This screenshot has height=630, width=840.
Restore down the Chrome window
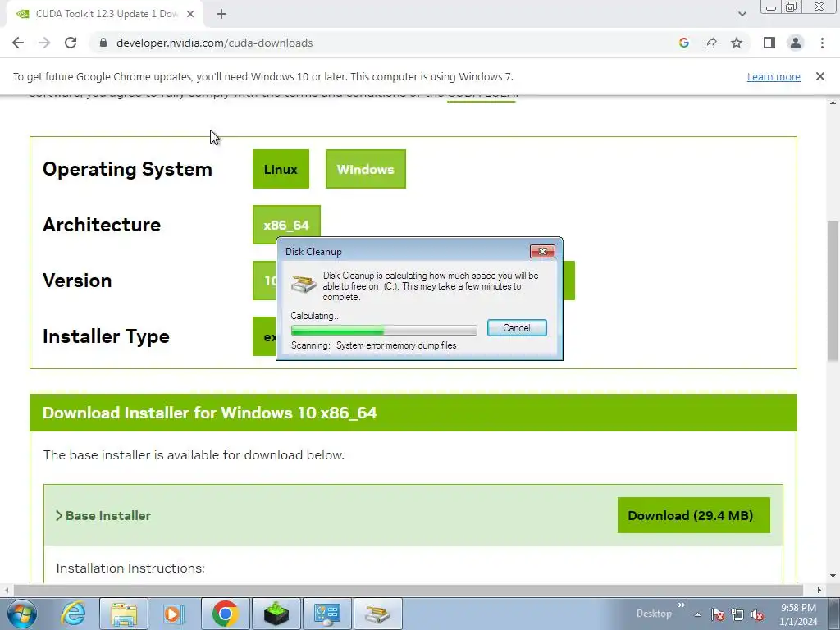pyautogui.click(x=792, y=7)
